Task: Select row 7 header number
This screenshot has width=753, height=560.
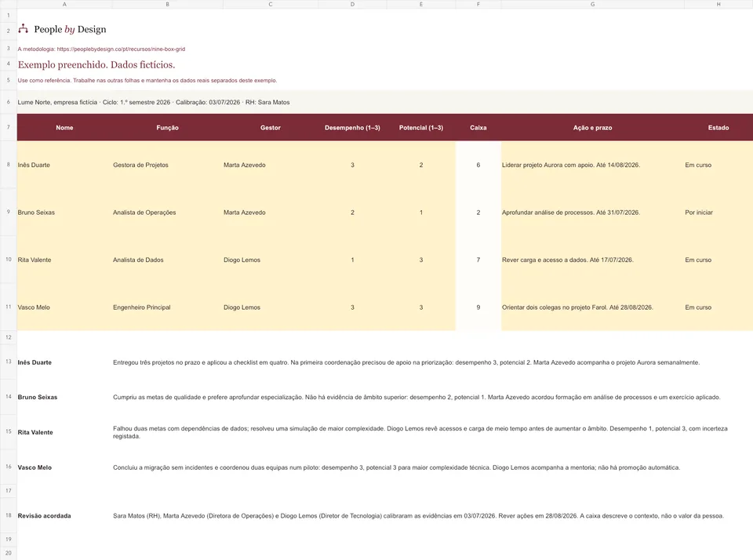Action: coord(8,127)
